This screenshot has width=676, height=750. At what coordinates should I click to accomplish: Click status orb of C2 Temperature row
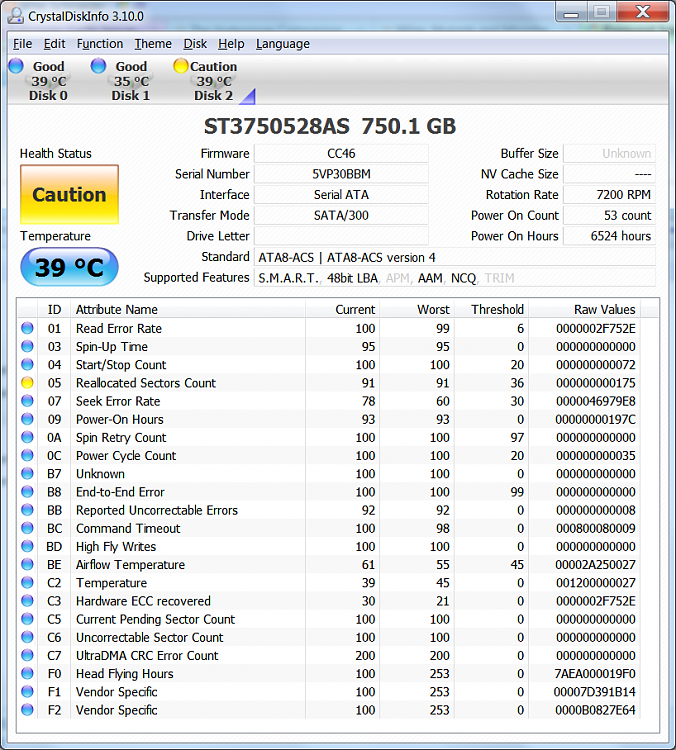[27, 583]
